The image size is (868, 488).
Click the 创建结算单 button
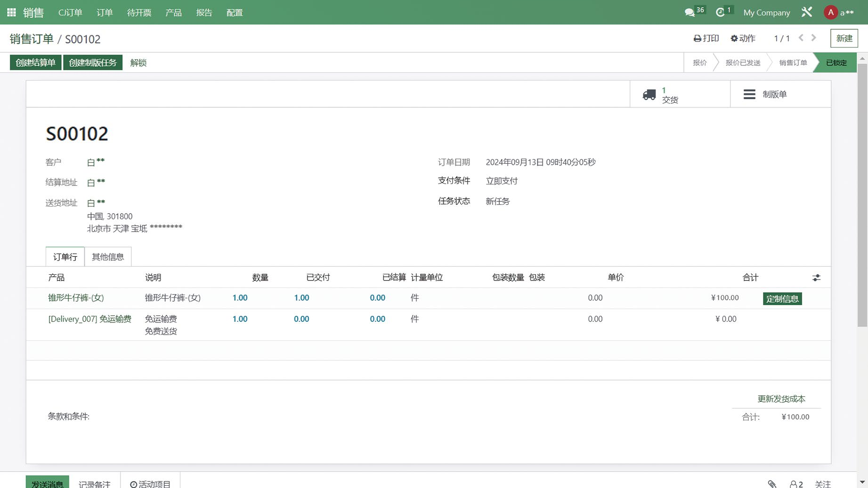35,63
